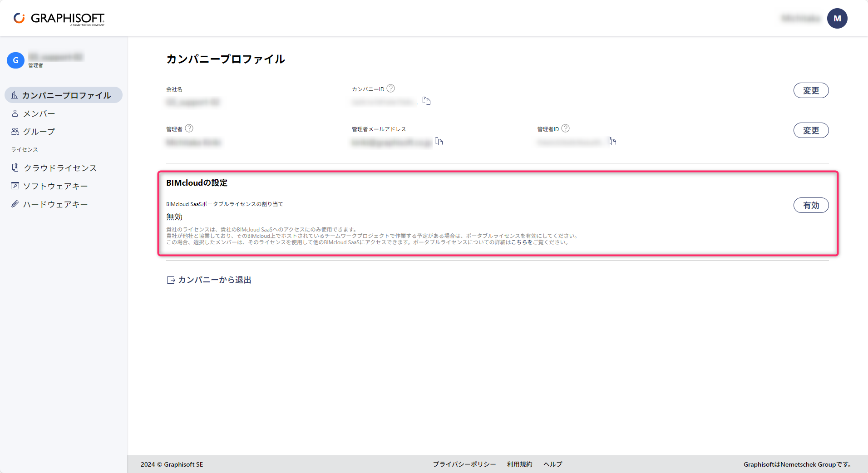The height and width of the screenshot is (473, 868).
Task: Click the group people icon
Action: [15, 132]
